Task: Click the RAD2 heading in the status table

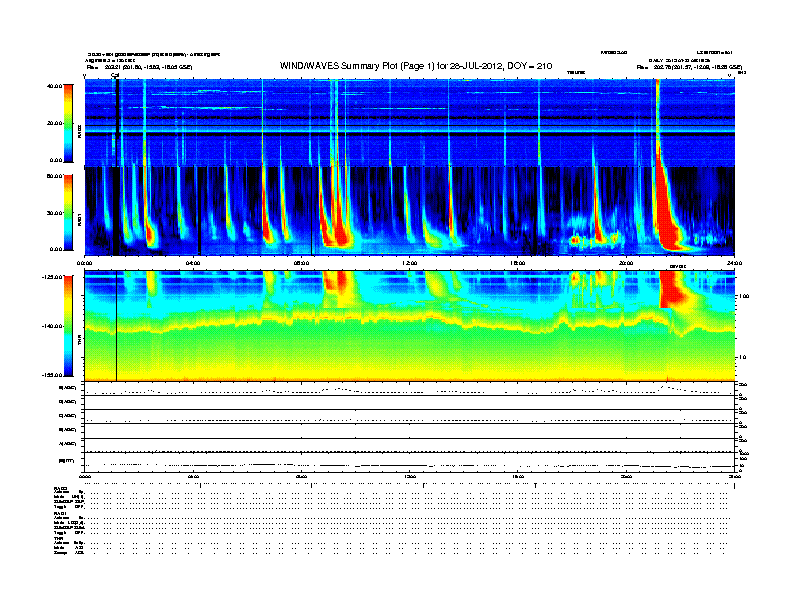Action: [60, 488]
